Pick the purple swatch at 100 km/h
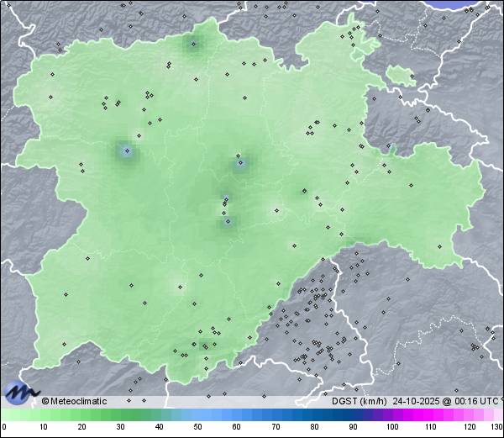This screenshot has width=504, height=438. point(392,414)
